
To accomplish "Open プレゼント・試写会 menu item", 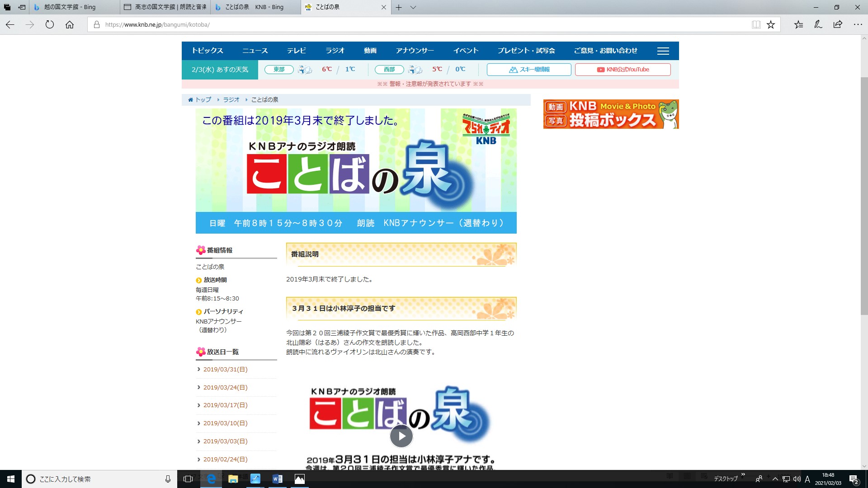I will [x=526, y=51].
